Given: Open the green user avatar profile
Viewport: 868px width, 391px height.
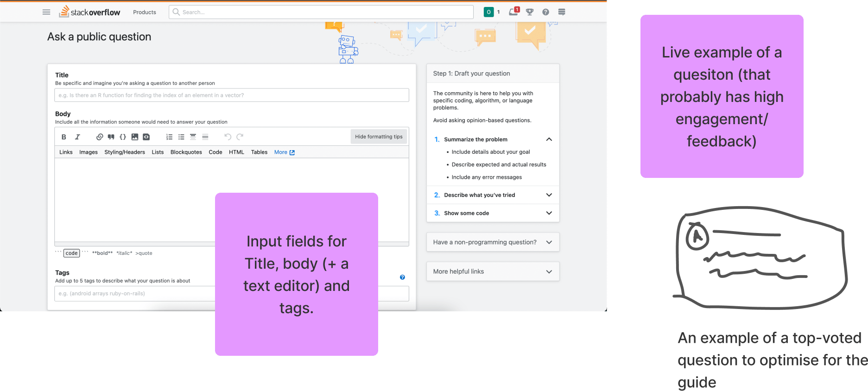Looking at the screenshot, I should pos(488,12).
